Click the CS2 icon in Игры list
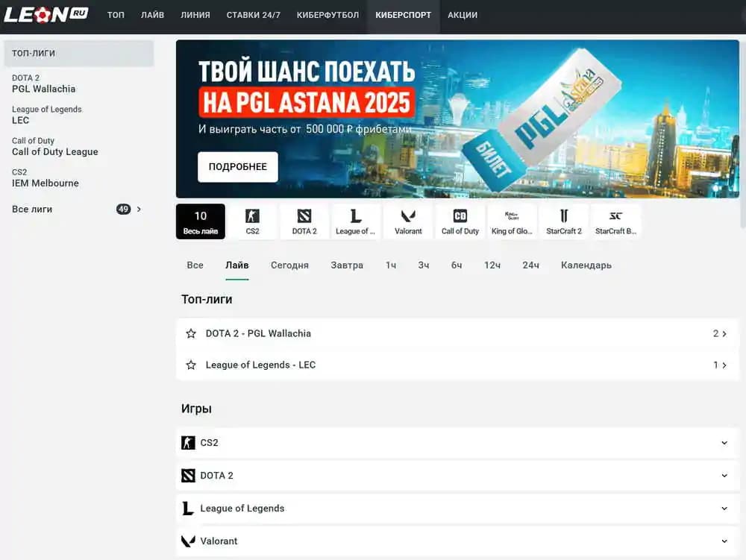 188,443
